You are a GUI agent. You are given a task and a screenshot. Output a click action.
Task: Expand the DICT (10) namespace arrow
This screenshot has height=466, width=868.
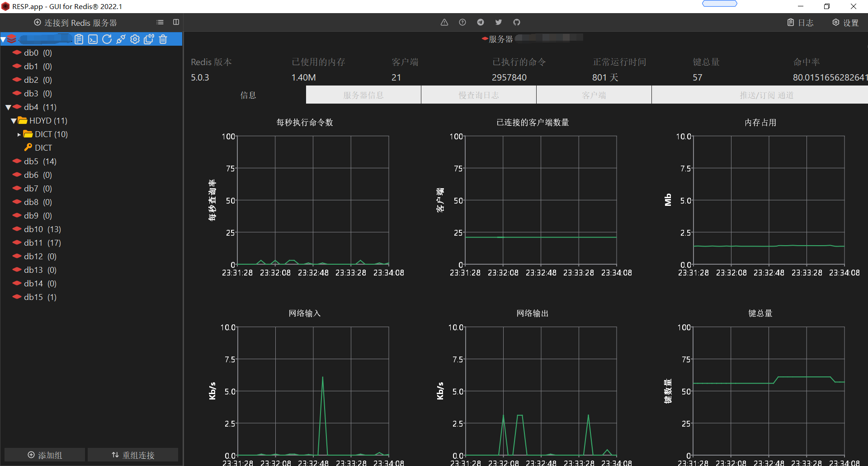pos(19,134)
